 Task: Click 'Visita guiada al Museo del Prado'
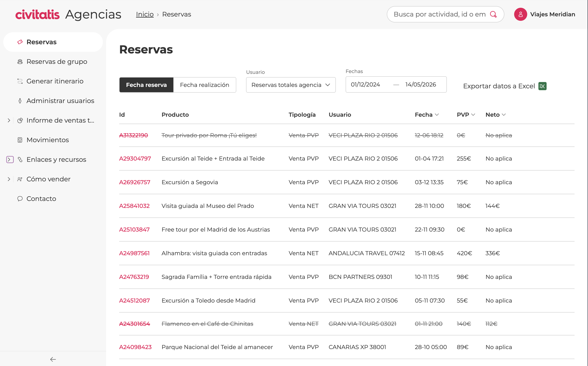208,206
